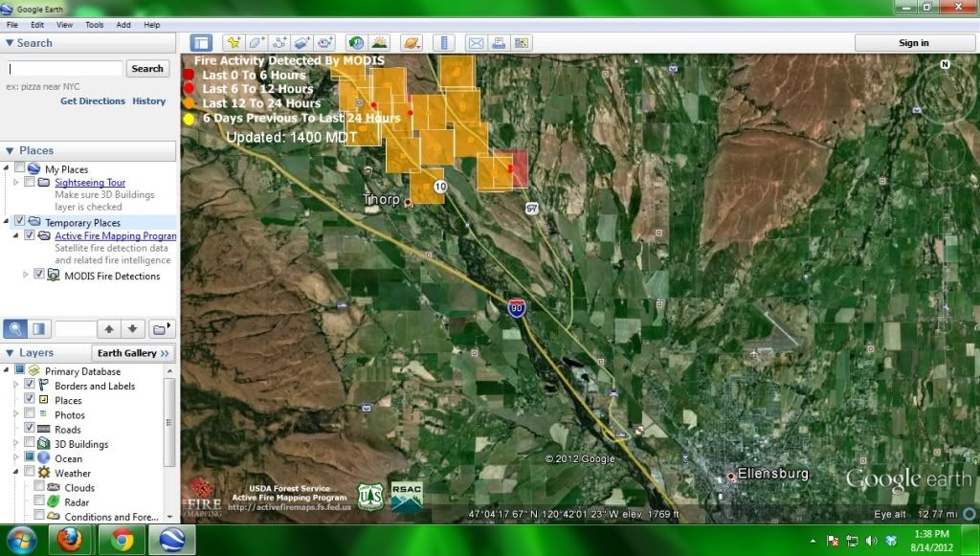
Task: Expand the MODIS Fire Detections item
Action: point(26,275)
